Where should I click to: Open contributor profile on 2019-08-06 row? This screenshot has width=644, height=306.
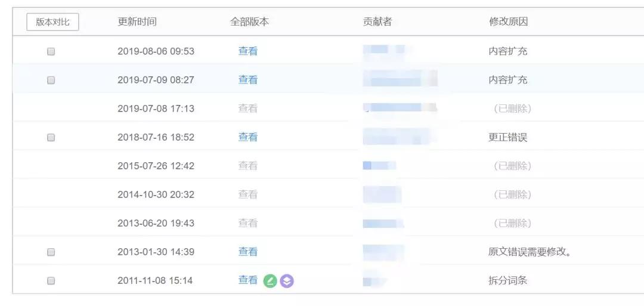coord(383,51)
